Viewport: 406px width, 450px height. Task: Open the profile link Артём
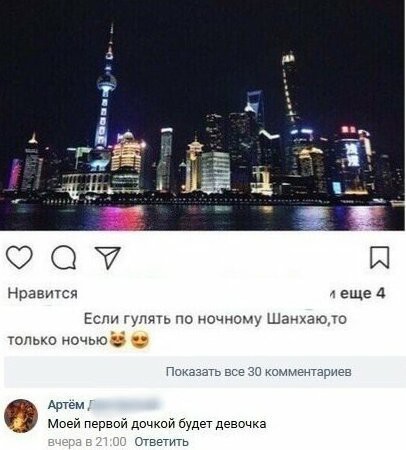point(66,405)
